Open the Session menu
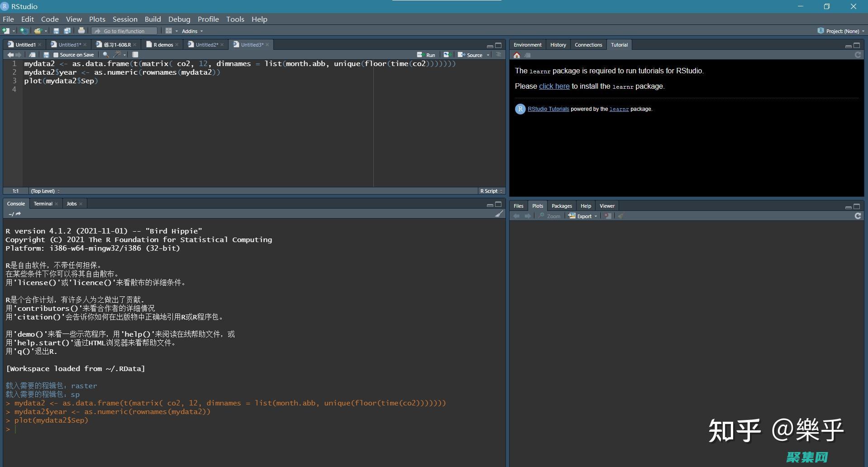Image resolution: width=868 pixels, height=467 pixels. (125, 19)
